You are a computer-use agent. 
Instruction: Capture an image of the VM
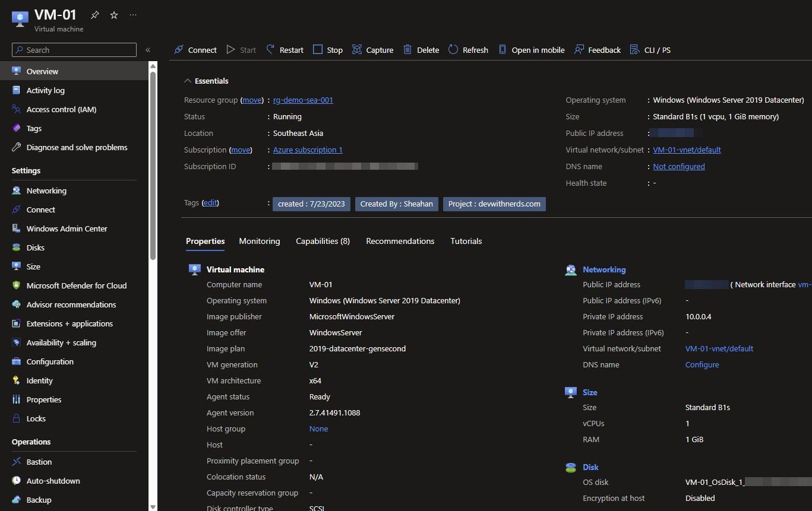coord(372,50)
